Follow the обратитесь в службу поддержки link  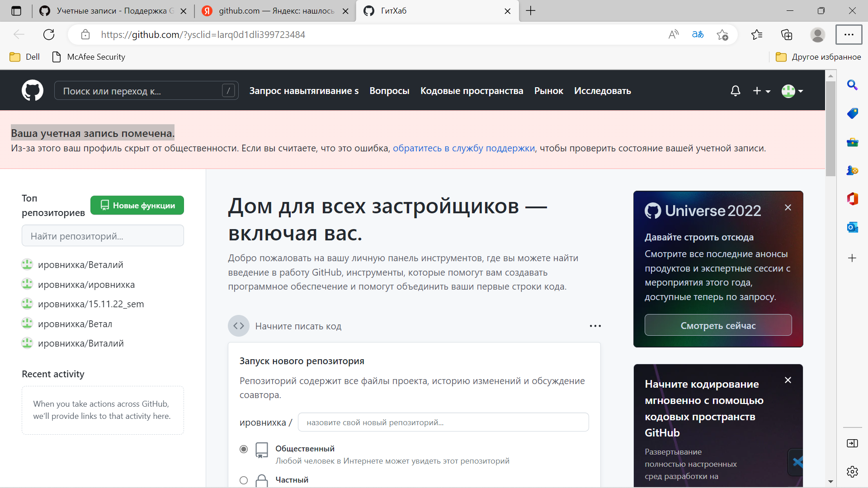pos(463,148)
